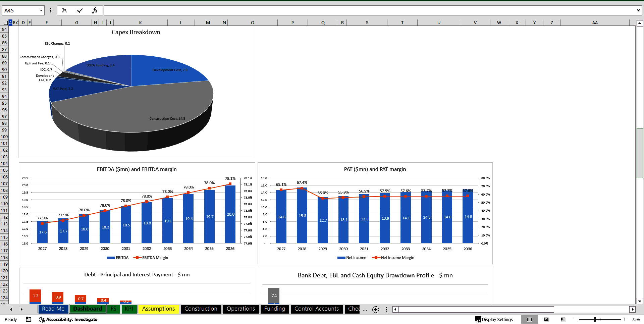Add a new worksheet with the plus button
Viewport: 644px width, 324px height.
375,310
